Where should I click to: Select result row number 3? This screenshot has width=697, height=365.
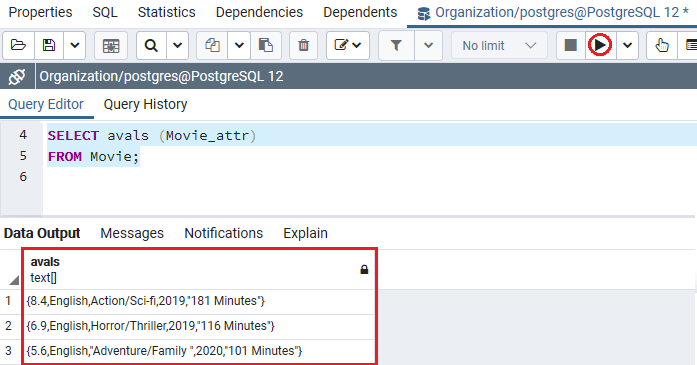pyautogui.click(x=8, y=351)
